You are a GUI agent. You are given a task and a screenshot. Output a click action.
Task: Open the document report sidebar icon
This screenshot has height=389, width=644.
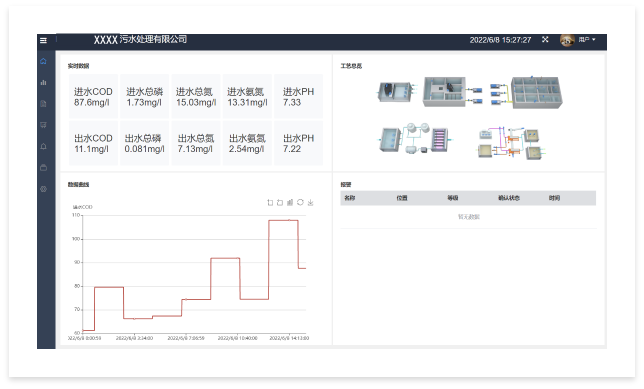click(x=44, y=104)
